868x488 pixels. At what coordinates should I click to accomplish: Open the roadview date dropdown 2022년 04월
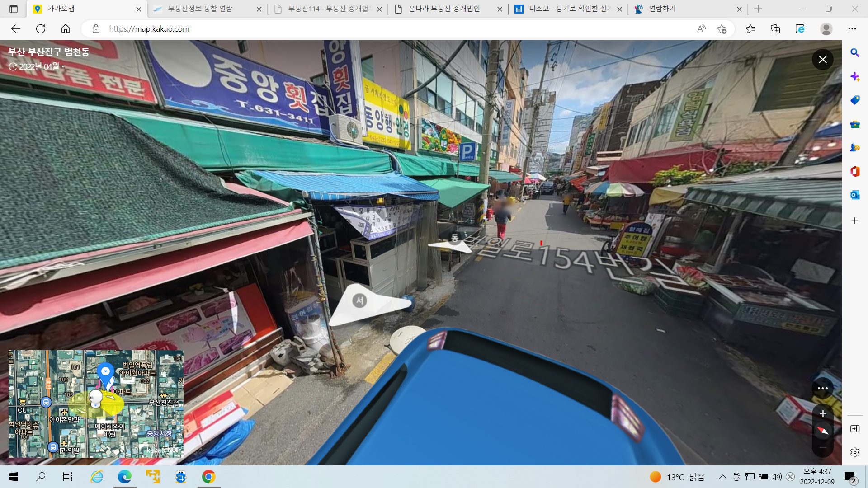37,66
